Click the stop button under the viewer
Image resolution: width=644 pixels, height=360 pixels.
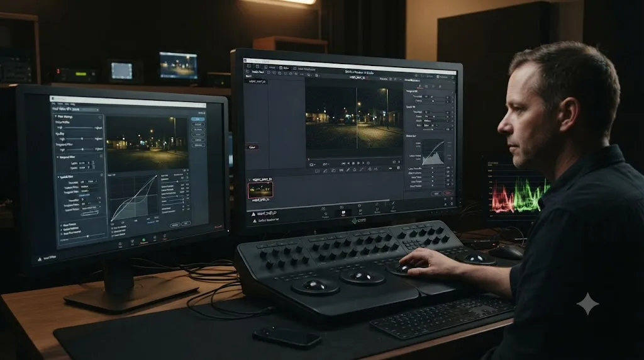pyautogui.click(x=353, y=163)
